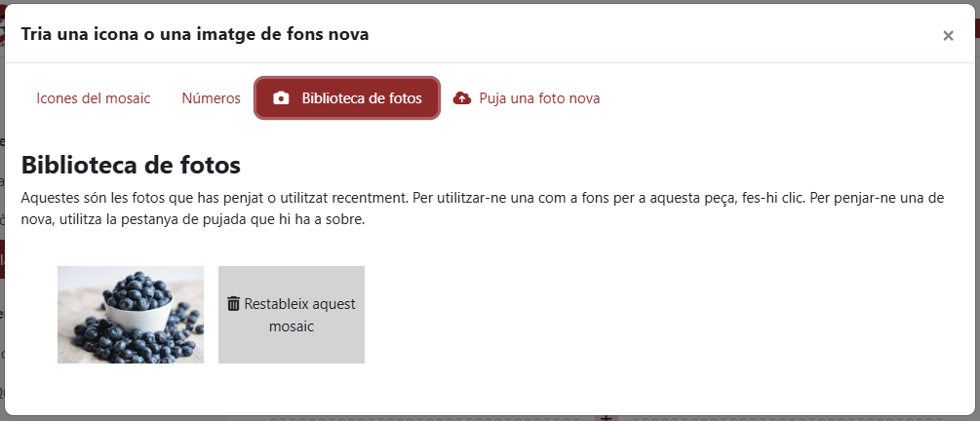Click the blank space right of the tabs row
The width and height of the screenshot is (980, 421).
[x=780, y=98]
